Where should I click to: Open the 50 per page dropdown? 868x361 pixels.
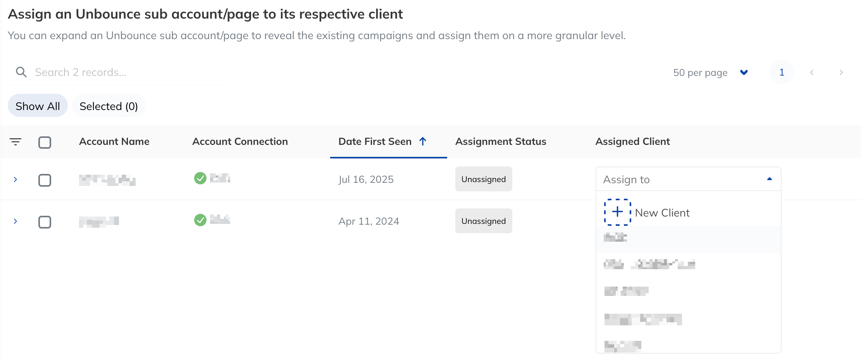[710, 72]
